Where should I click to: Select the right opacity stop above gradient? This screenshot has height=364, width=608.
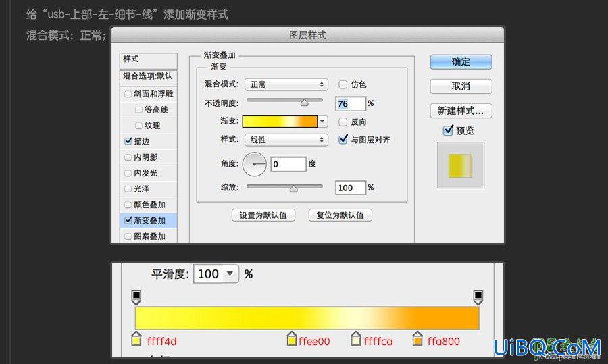[478, 297]
